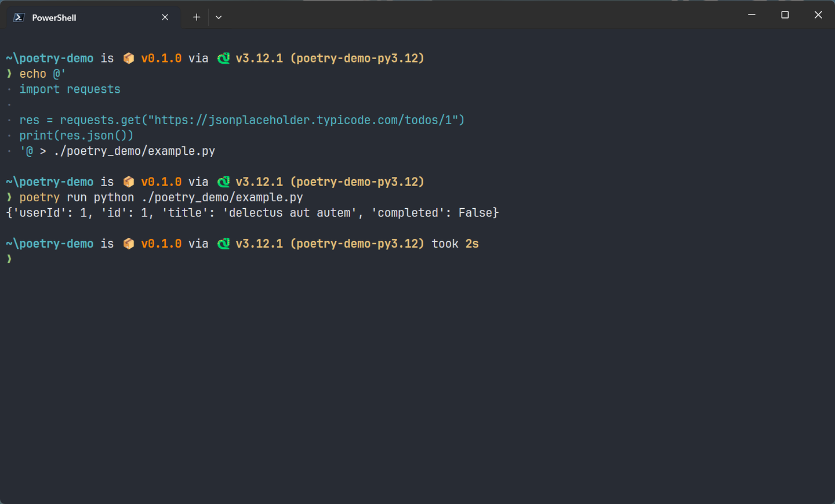
Task: Open a new terminal tab
Action: click(x=197, y=17)
